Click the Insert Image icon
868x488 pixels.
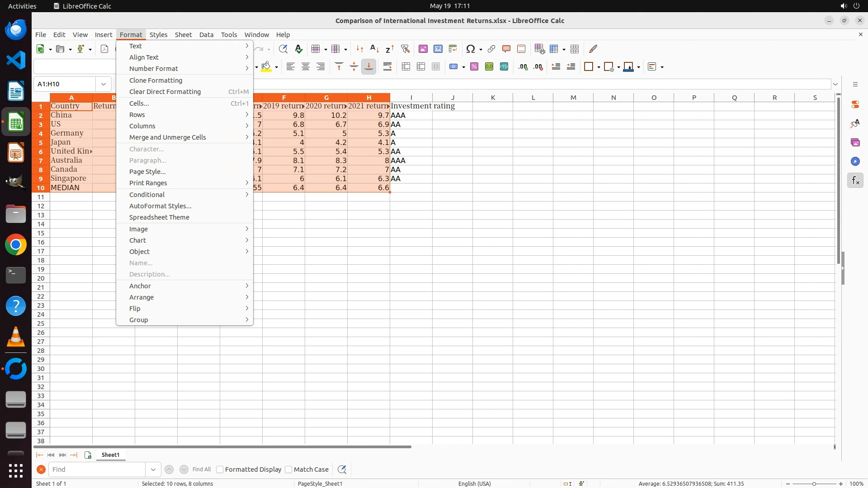coord(423,49)
